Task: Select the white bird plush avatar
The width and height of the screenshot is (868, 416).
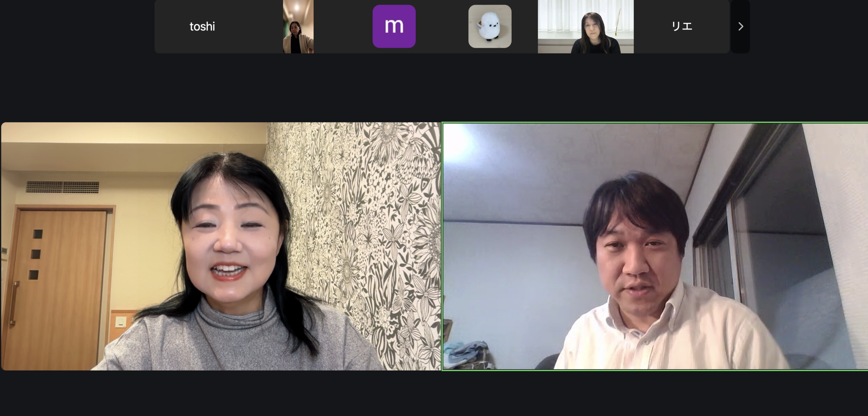Action: pyautogui.click(x=490, y=26)
